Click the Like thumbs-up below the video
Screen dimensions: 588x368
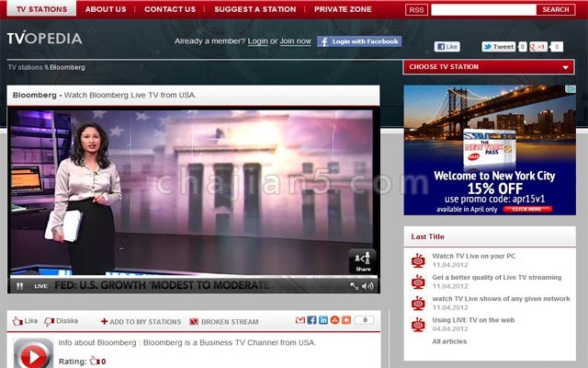[25, 321]
